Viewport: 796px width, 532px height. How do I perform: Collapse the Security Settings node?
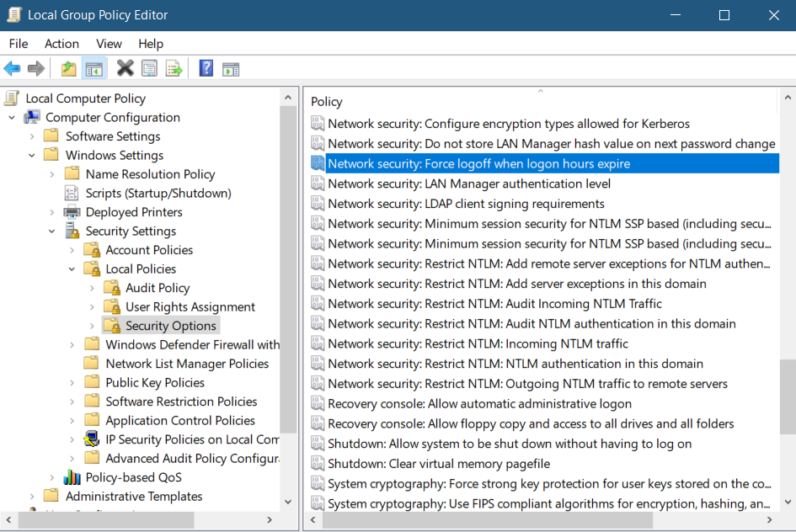[52, 231]
